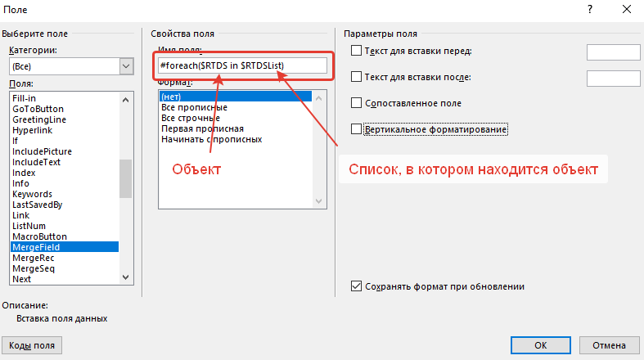Close the Поле dialog window
The image size is (644, 360).
[626, 8]
